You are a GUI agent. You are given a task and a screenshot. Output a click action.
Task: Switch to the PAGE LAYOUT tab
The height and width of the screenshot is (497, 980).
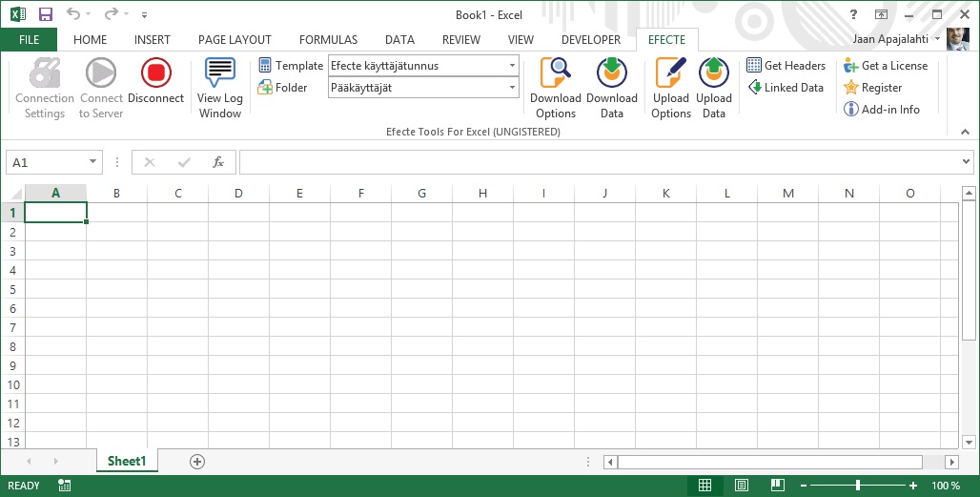click(235, 39)
